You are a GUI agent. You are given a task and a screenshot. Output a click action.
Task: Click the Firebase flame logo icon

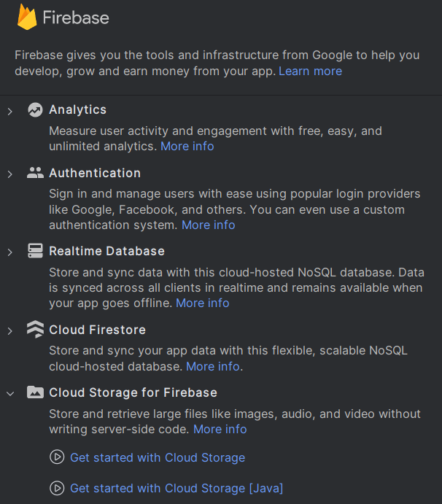coord(27,18)
